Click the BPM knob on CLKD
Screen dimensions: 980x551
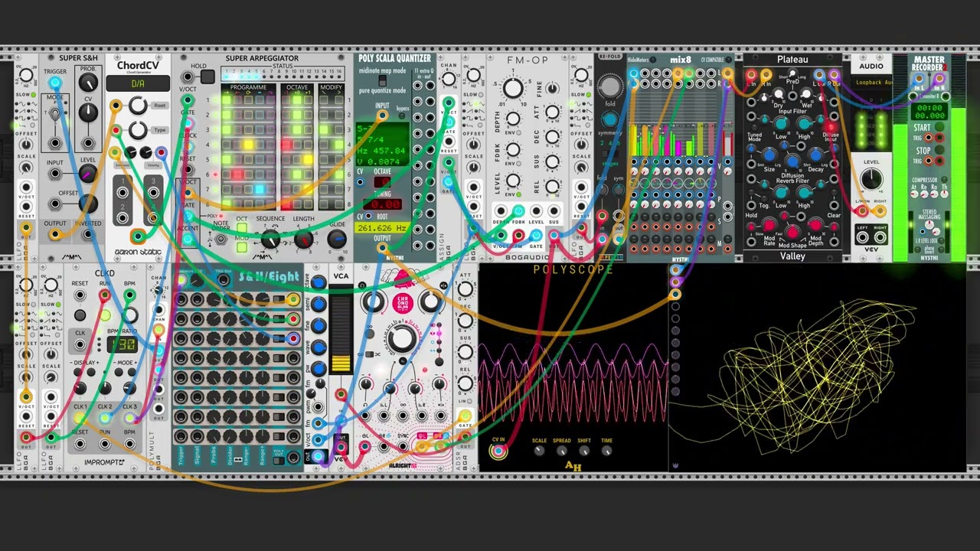[129, 314]
